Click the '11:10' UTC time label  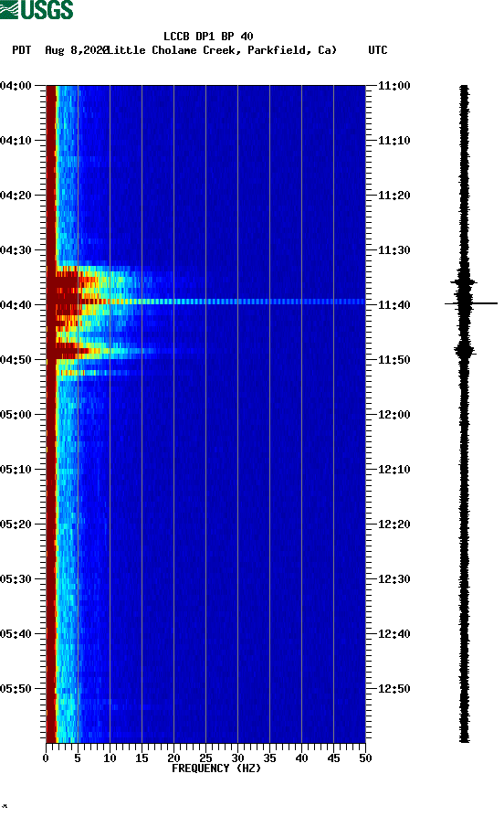pyautogui.click(x=394, y=141)
